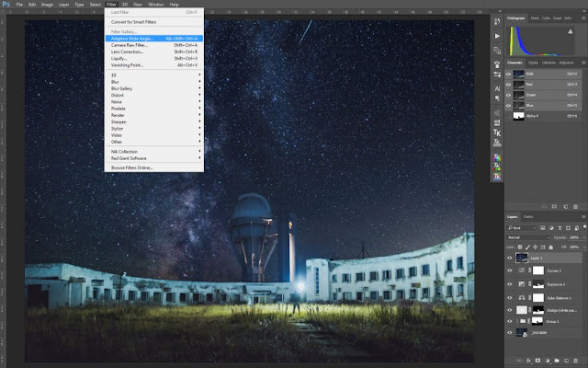Open the Actions panel play icon
The width and height of the screenshot is (588, 368).
coord(497,36)
